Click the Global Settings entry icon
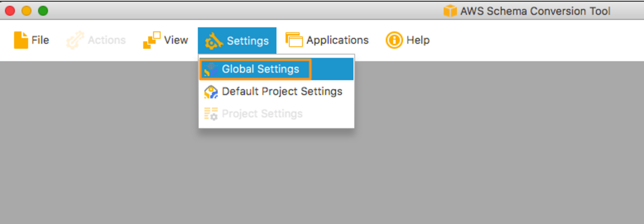 click(211, 69)
